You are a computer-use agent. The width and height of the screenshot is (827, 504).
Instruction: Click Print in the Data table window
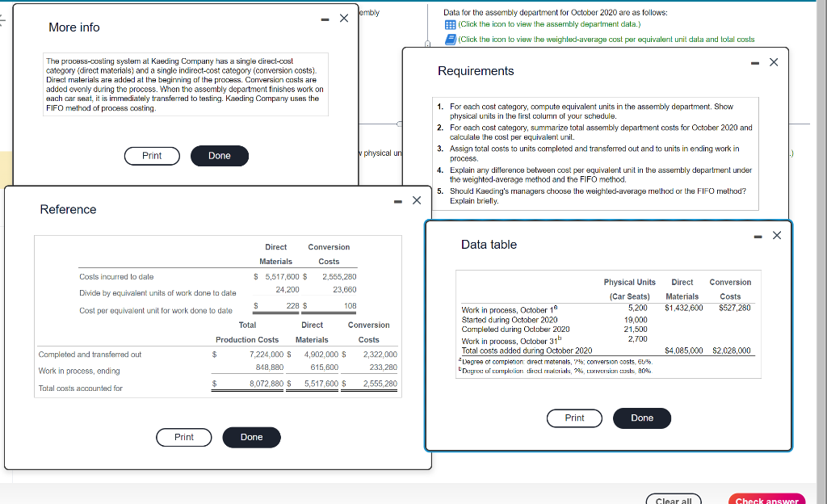574,418
